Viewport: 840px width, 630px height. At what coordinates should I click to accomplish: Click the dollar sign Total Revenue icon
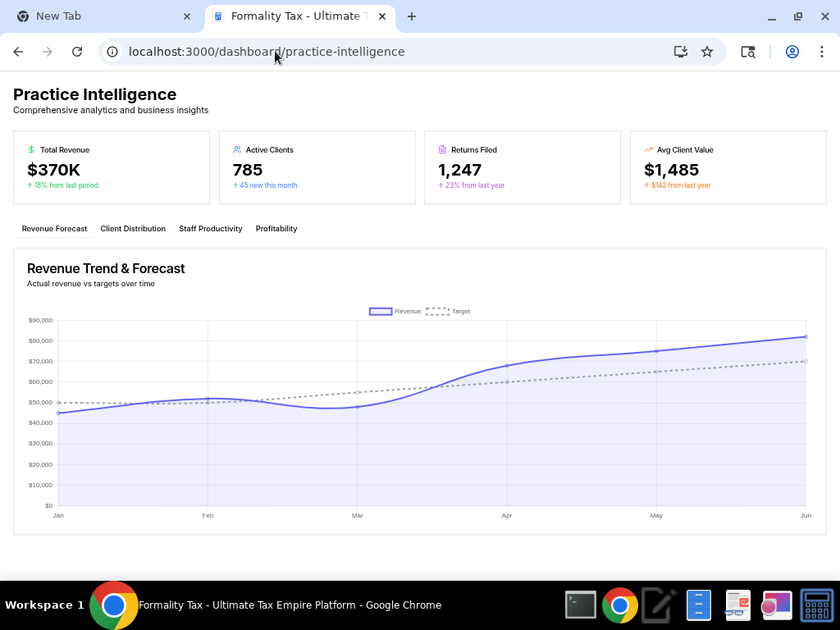click(31, 150)
